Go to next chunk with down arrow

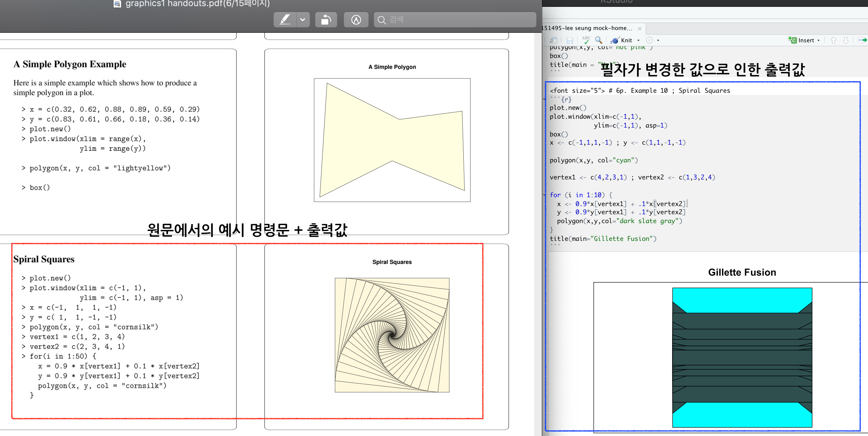point(846,40)
